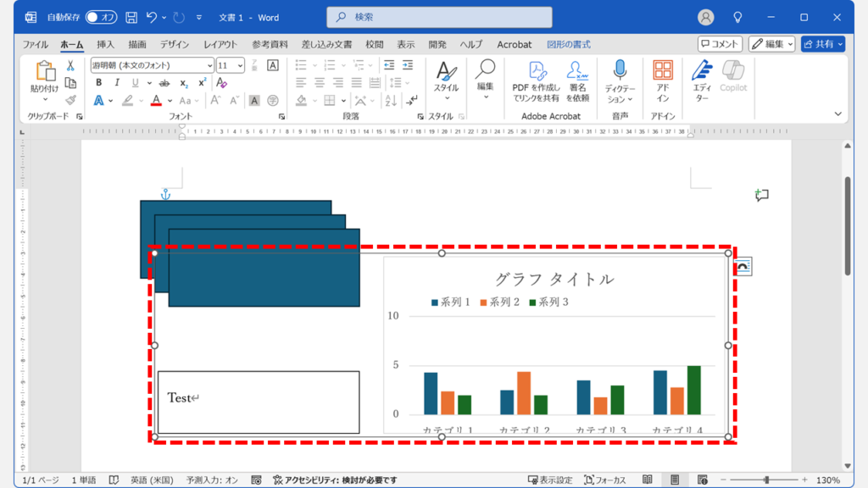Open the Text Effects icon
This screenshot has width=868, height=488.
[98, 101]
